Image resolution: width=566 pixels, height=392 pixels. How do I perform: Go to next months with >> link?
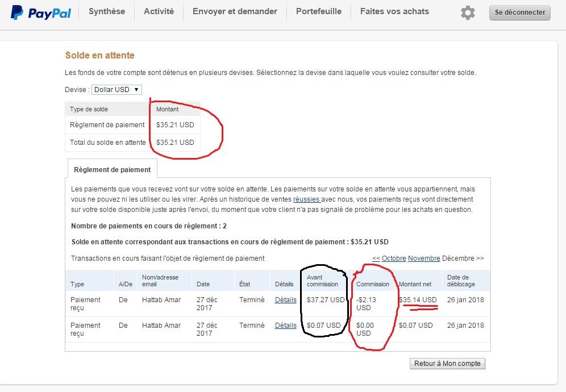[x=480, y=258]
